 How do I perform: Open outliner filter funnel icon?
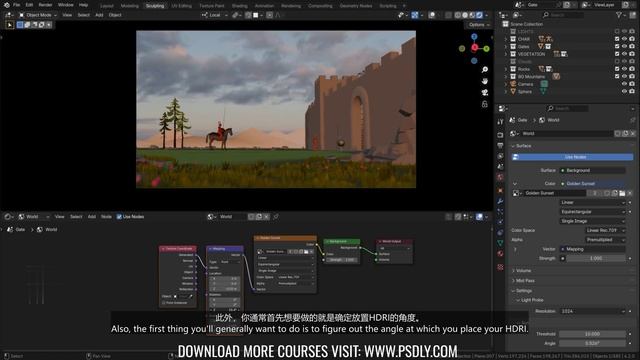click(x=619, y=15)
